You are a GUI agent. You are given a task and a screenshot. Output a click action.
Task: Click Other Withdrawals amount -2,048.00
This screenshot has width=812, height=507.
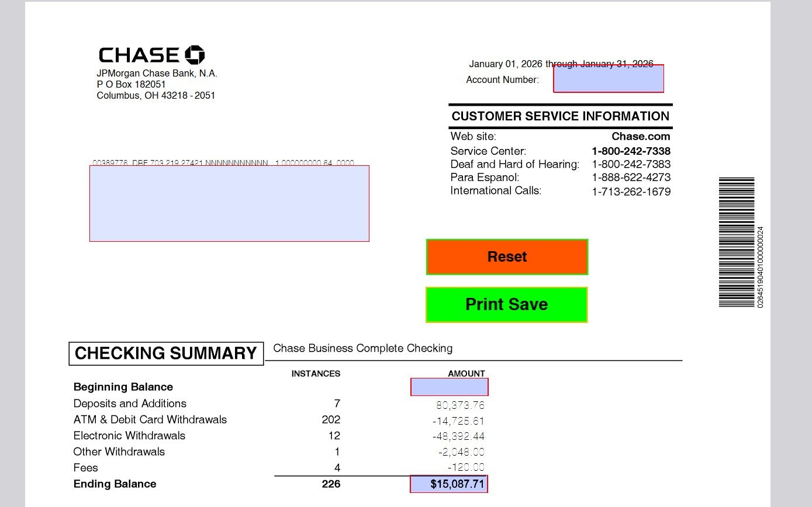pyautogui.click(x=461, y=452)
